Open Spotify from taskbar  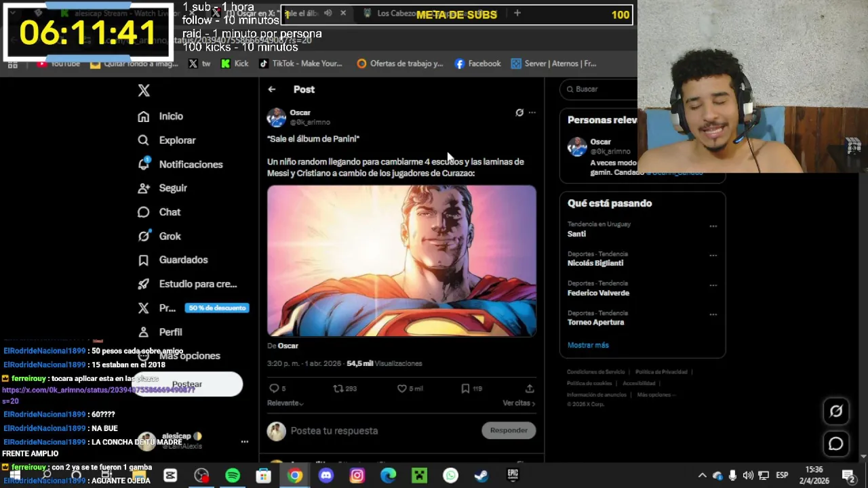pyautogui.click(x=233, y=476)
